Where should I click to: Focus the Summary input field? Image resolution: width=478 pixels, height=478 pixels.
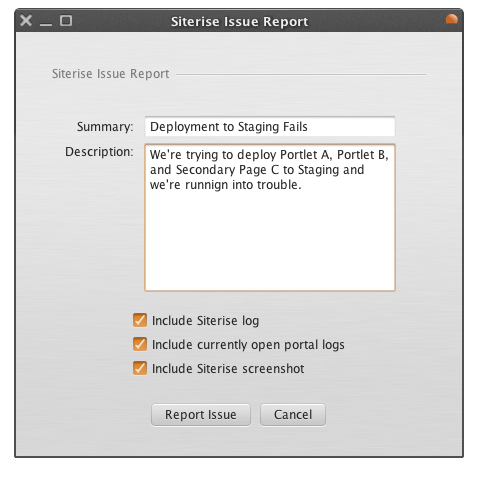(270, 127)
